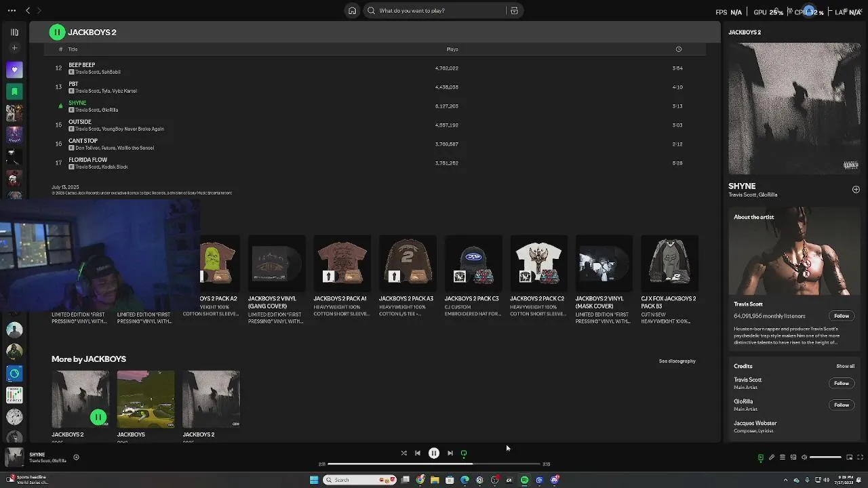Screen dimensions: 868x488
Task: Open JACKBOYS 2 VINYL (GANG COVER) merch
Action: pos(277,279)
